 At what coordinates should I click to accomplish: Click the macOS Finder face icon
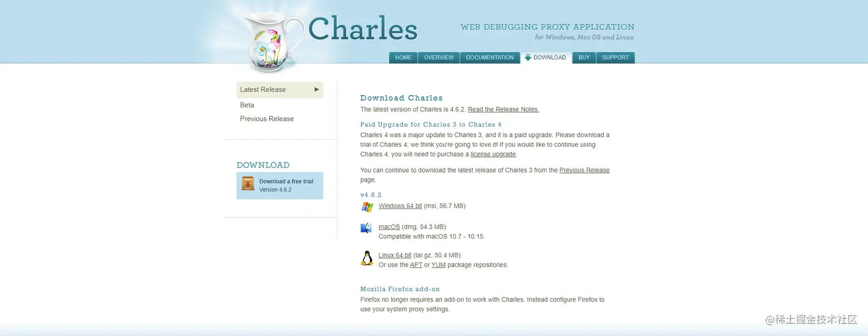click(366, 228)
